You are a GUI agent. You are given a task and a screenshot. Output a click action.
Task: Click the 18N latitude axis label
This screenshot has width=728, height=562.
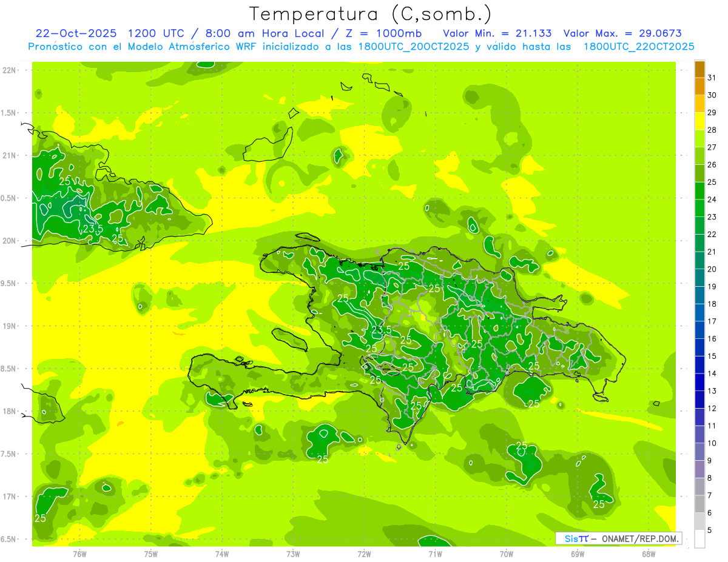[9, 412]
